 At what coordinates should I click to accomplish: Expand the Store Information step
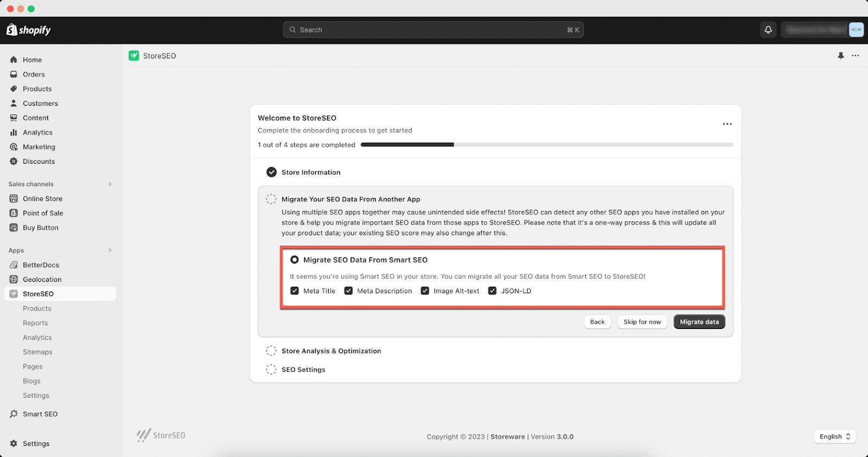point(311,172)
